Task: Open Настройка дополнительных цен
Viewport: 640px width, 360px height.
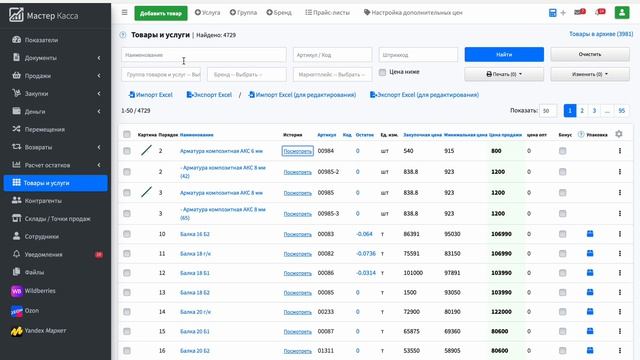Action: [x=413, y=13]
